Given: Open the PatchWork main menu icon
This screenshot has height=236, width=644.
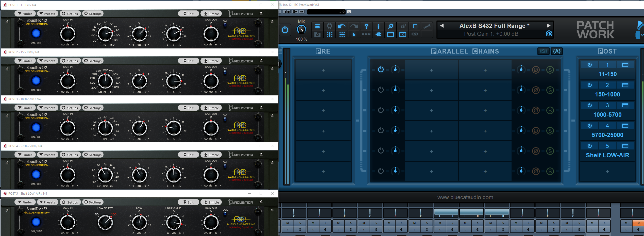Looking at the screenshot, I should pos(317,26).
